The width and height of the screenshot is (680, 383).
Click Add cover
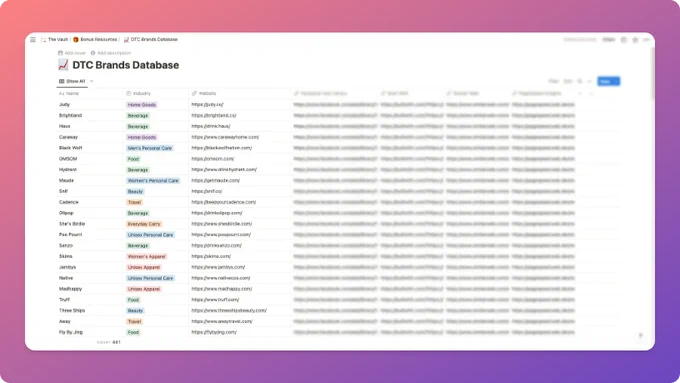pos(72,53)
